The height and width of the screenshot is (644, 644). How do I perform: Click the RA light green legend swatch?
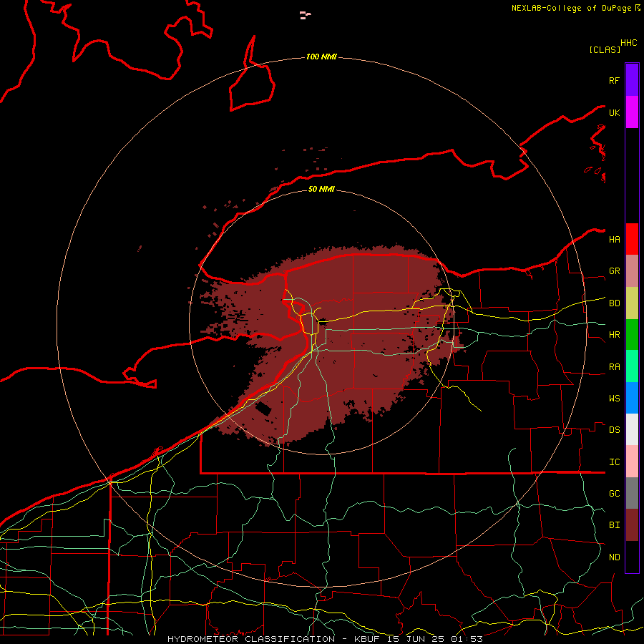(632, 366)
